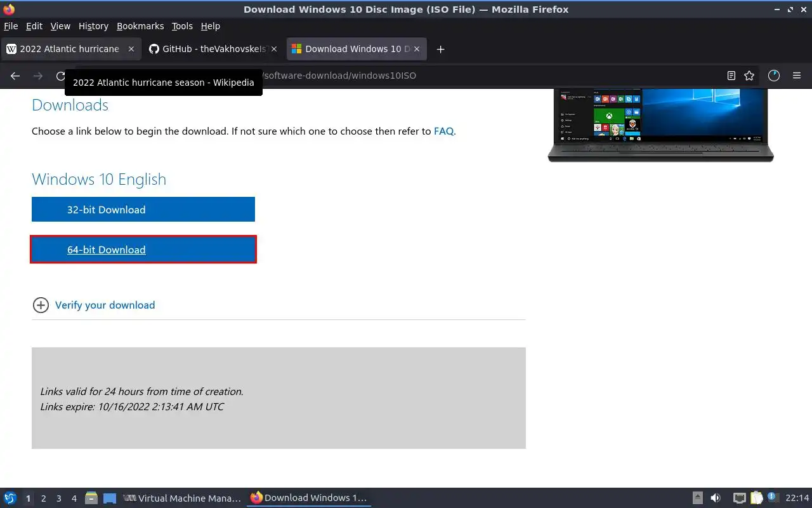This screenshot has width=812, height=508.
Task: Open the Edit menu
Action: [34, 26]
